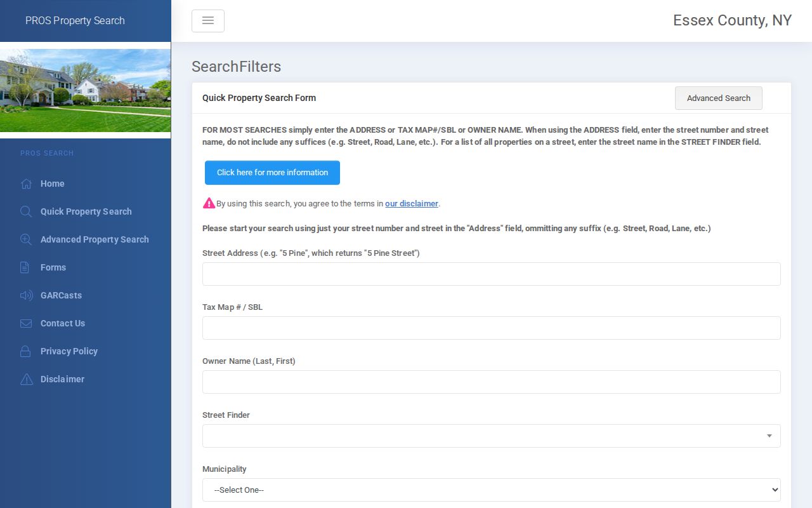Click the Disclaimer warning triangle icon
Image resolution: width=812 pixels, height=508 pixels.
[26, 379]
